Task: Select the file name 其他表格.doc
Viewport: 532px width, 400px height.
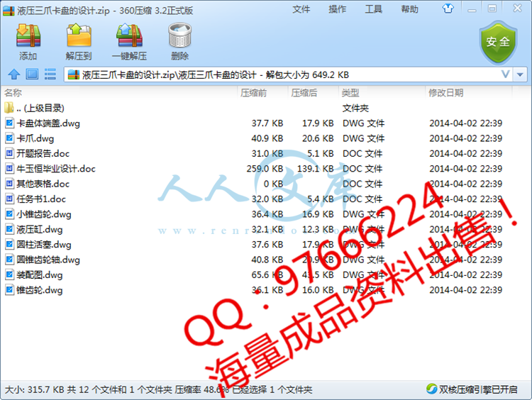Action: 43,184
